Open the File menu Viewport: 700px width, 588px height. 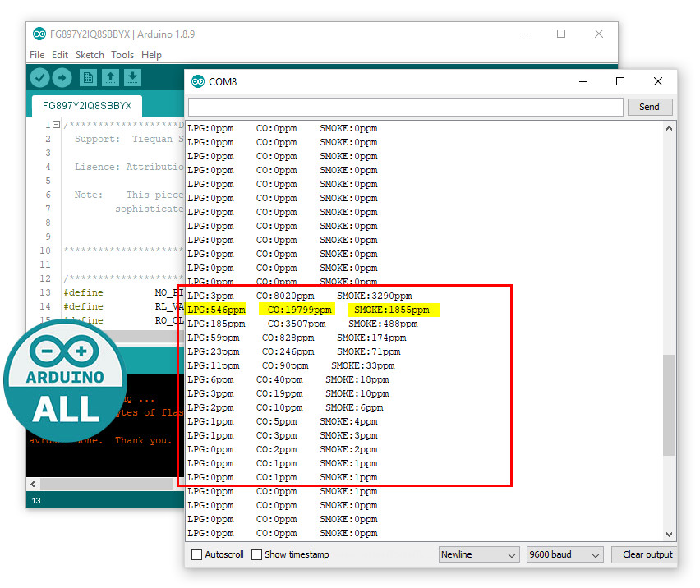coord(37,55)
